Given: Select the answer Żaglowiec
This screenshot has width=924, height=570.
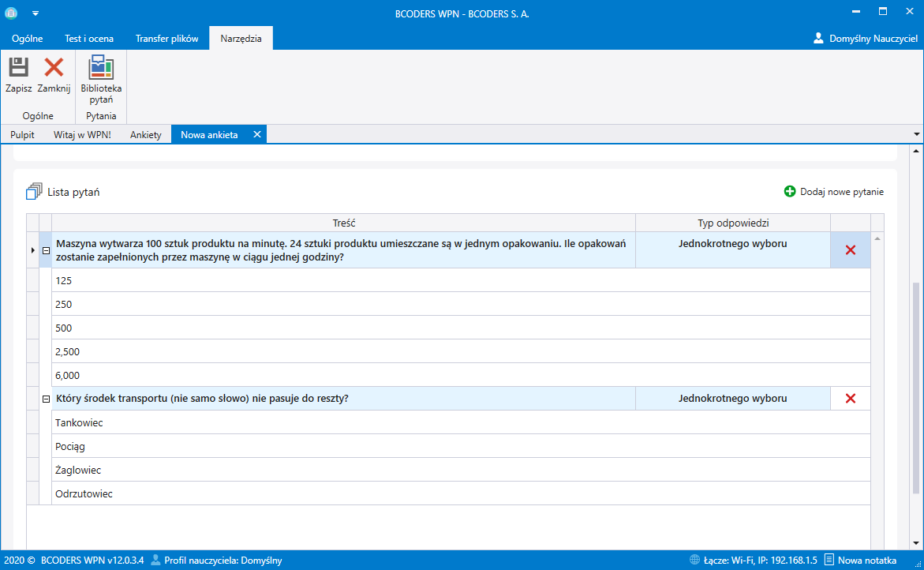Looking at the screenshot, I should point(461,470).
